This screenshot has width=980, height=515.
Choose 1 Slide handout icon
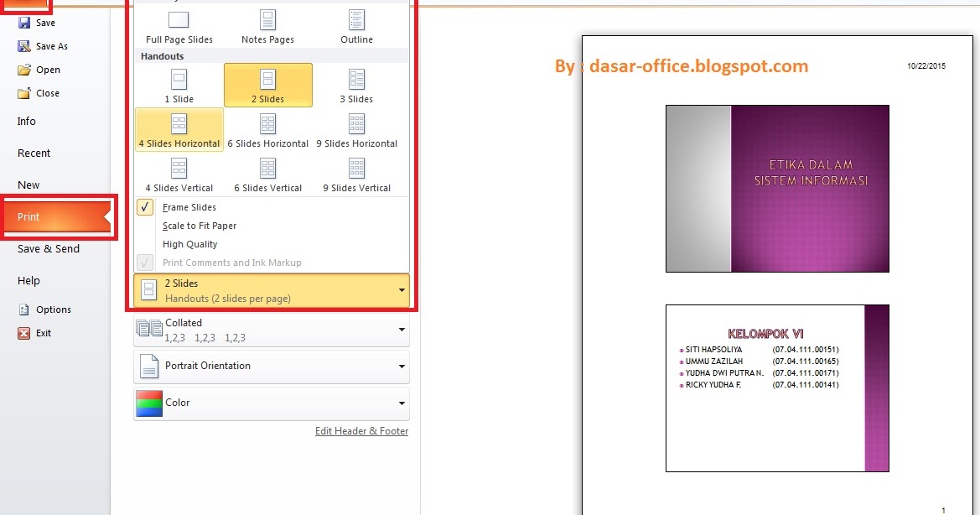coord(179,80)
